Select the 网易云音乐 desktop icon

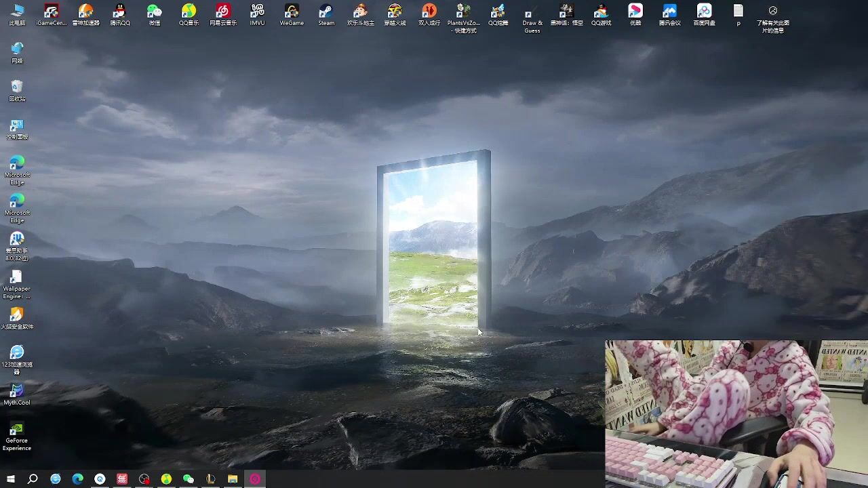point(223,14)
